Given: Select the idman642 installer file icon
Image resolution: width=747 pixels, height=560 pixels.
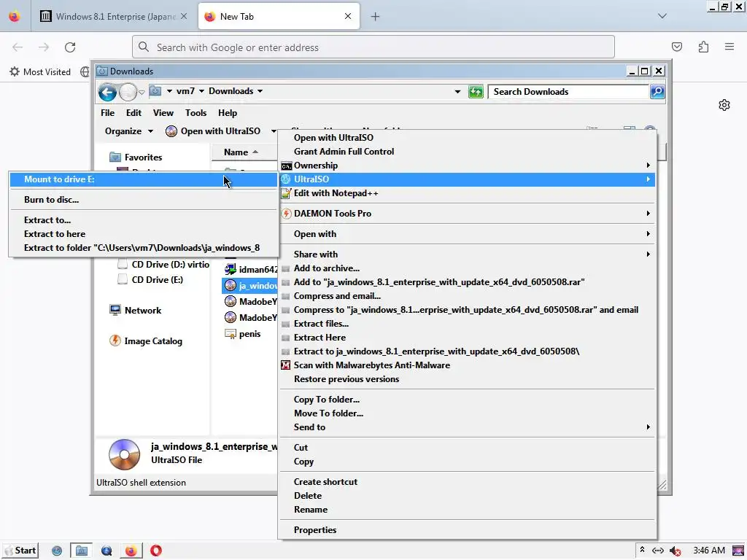Looking at the screenshot, I should point(230,269).
